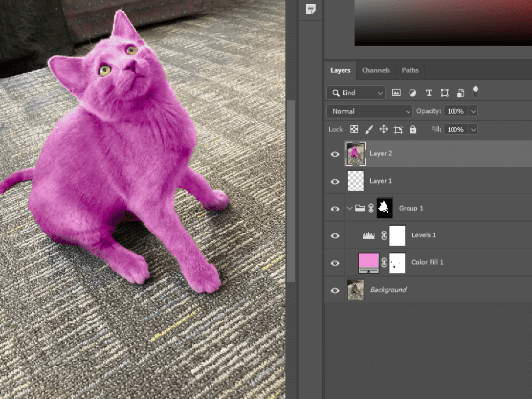Filter layers by shape layers icon
Viewport: 532px width, 399px height.
tap(445, 93)
